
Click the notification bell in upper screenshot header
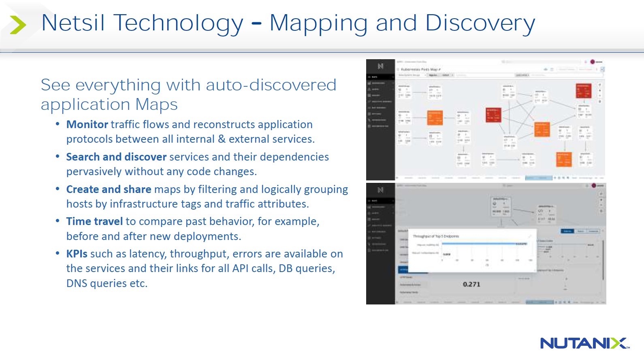coord(586,62)
